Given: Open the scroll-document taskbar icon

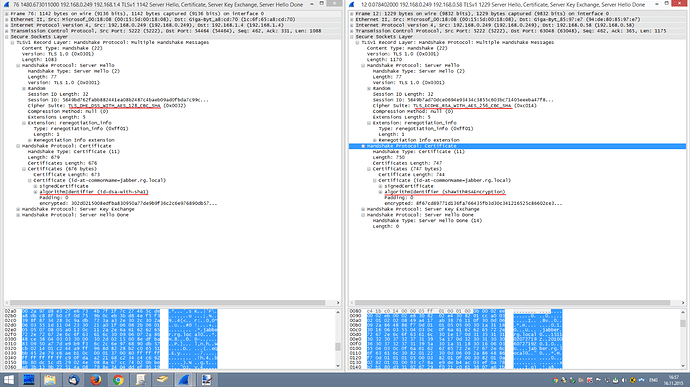Looking at the screenshot, I should pyautogui.click(x=140, y=380).
